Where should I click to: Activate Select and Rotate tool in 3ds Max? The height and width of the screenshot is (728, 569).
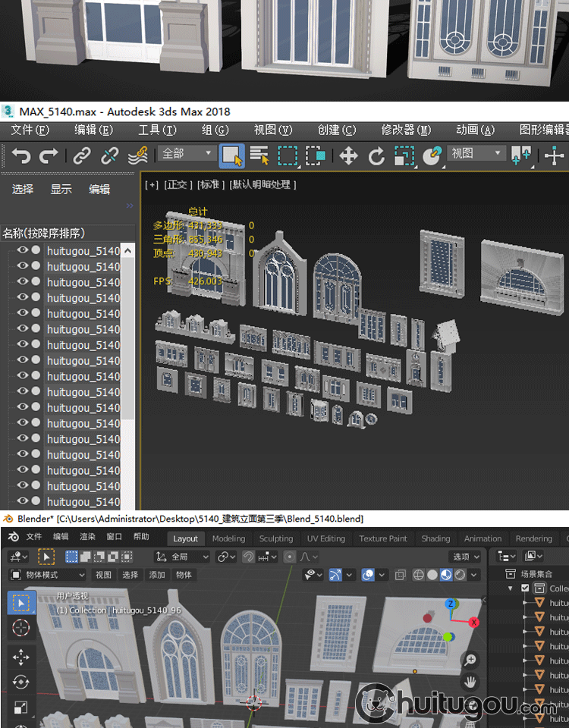[x=376, y=155]
